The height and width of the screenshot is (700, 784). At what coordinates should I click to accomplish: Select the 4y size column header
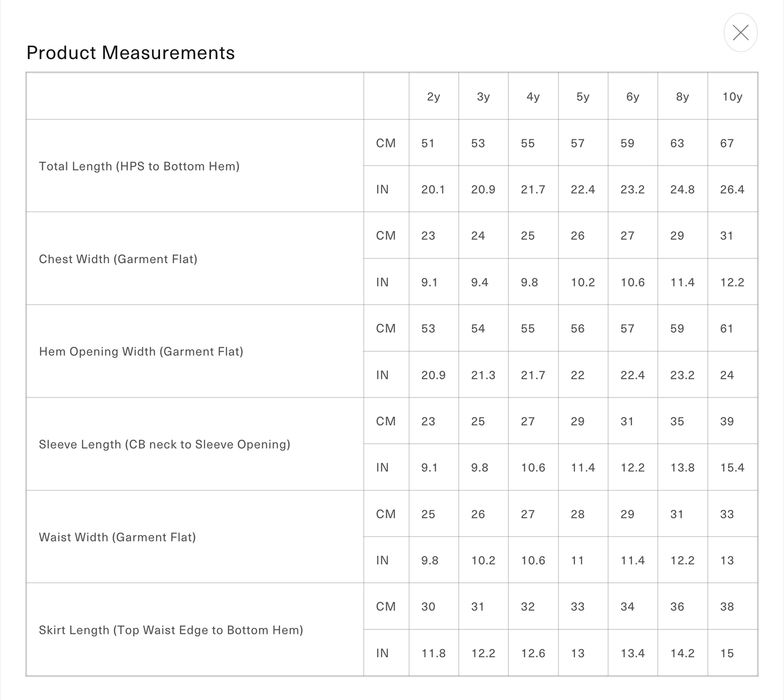[x=533, y=97]
